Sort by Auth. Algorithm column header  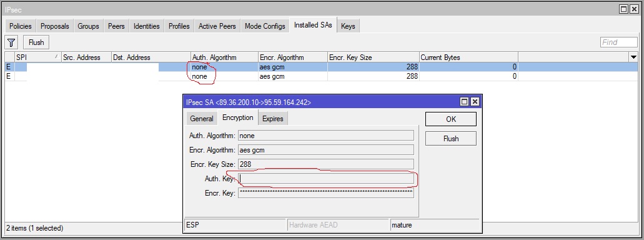225,57
